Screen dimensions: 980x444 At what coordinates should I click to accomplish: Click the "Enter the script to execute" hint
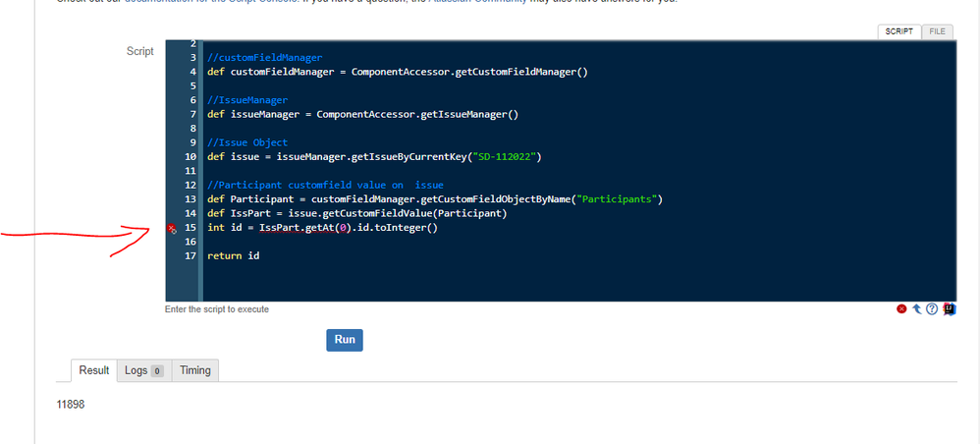coord(217,309)
